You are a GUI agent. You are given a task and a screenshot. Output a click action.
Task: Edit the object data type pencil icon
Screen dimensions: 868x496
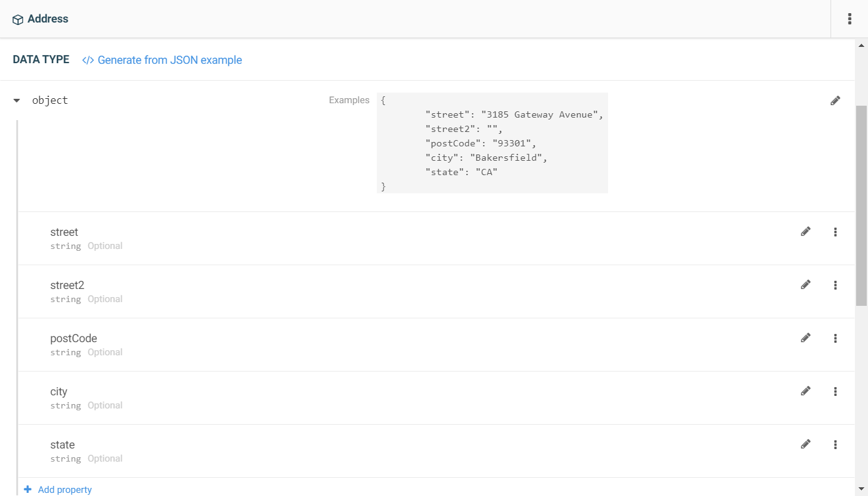pos(835,101)
